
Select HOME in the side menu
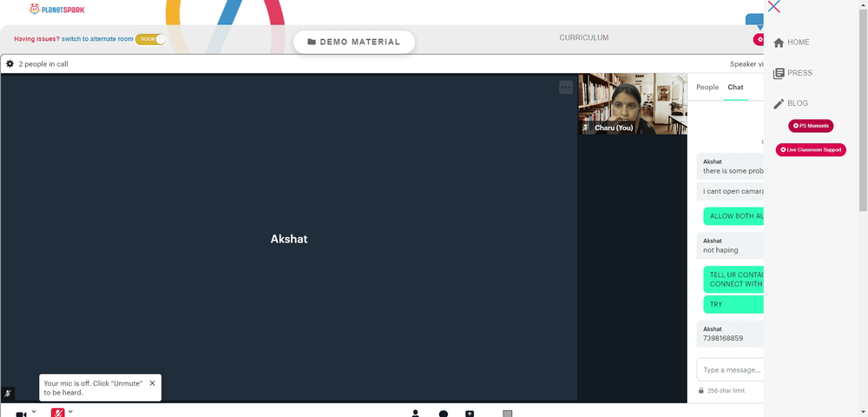pyautogui.click(x=799, y=42)
